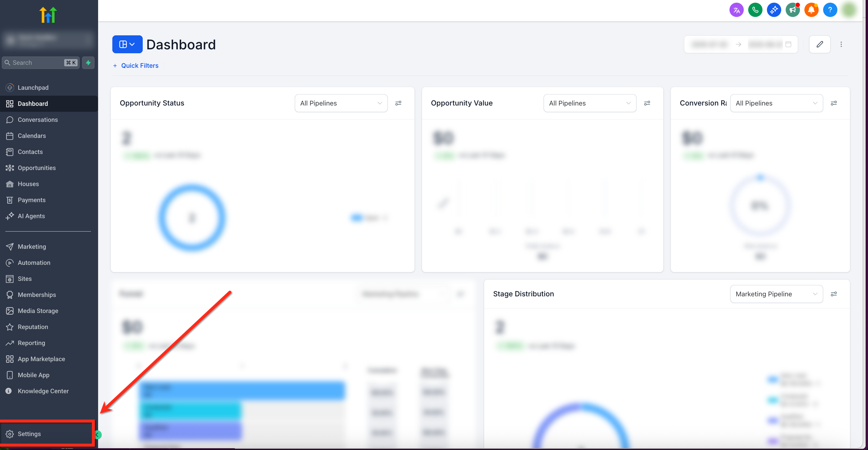
Task: Open the Marketing Pipeline dropdown
Action: click(776, 294)
